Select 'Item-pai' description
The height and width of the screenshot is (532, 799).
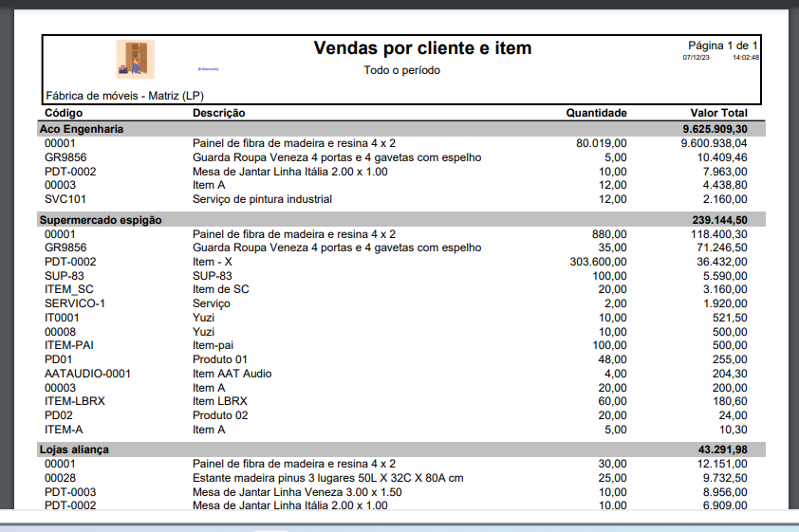(213, 346)
